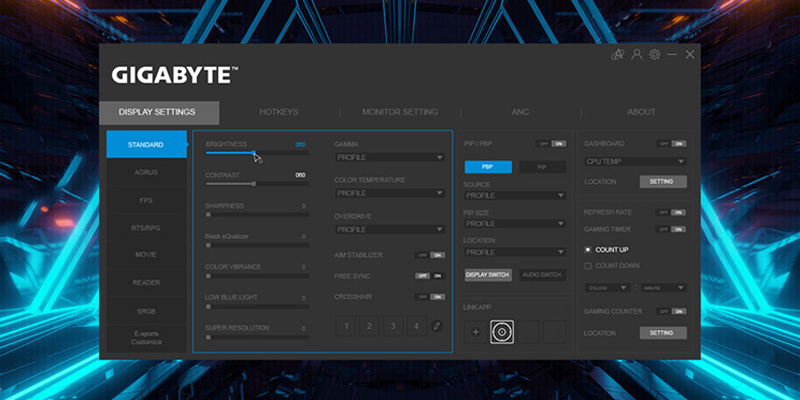Open the GAMMA profile dropdown
Screen dimensions: 800x400
click(x=390, y=158)
